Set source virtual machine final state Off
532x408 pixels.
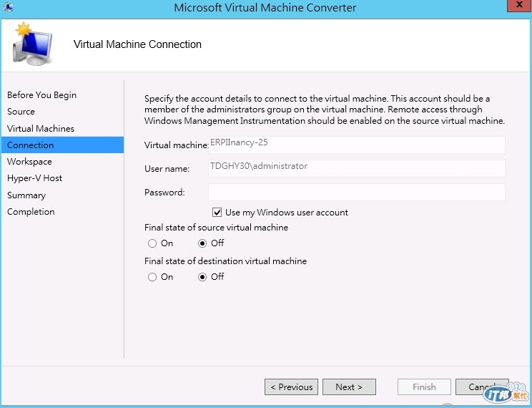pyautogui.click(x=202, y=243)
